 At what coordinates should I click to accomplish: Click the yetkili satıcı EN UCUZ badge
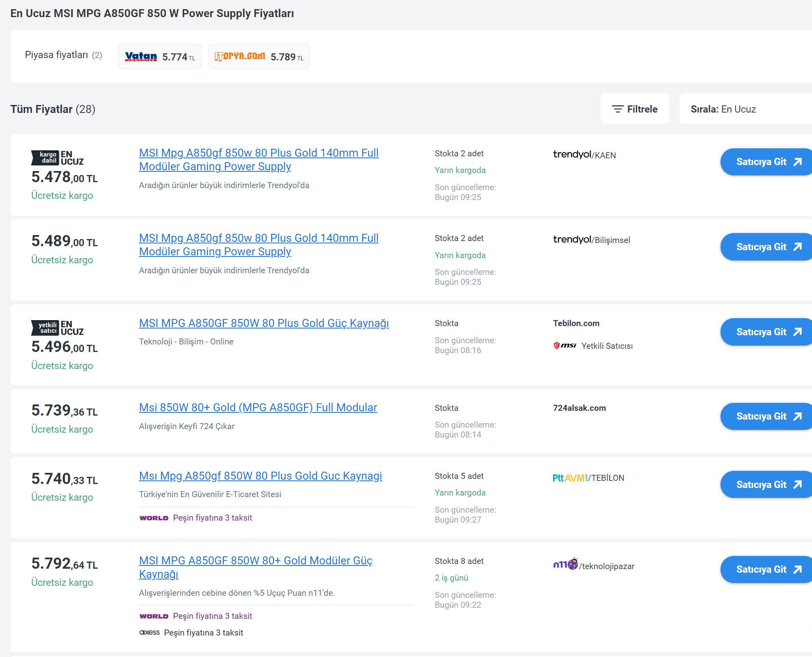point(57,328)
